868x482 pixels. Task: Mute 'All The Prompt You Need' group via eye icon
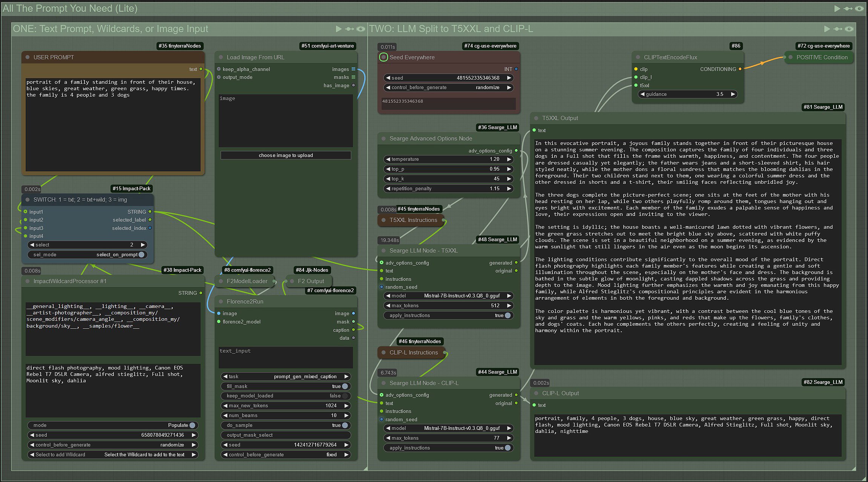click(859, 9)
